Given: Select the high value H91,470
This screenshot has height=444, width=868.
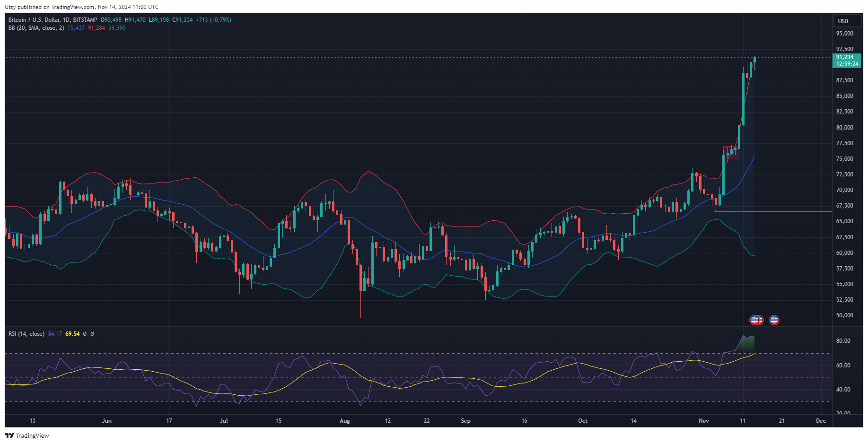Looking at the screenshot, I should (135, 20).
